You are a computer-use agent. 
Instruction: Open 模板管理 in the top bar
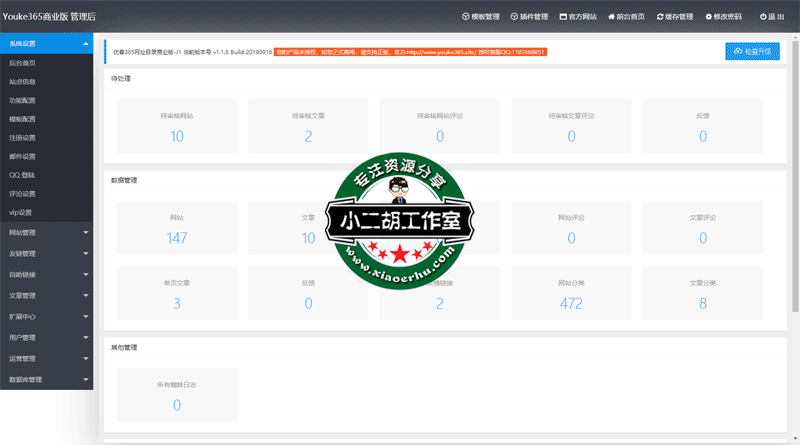480,17
